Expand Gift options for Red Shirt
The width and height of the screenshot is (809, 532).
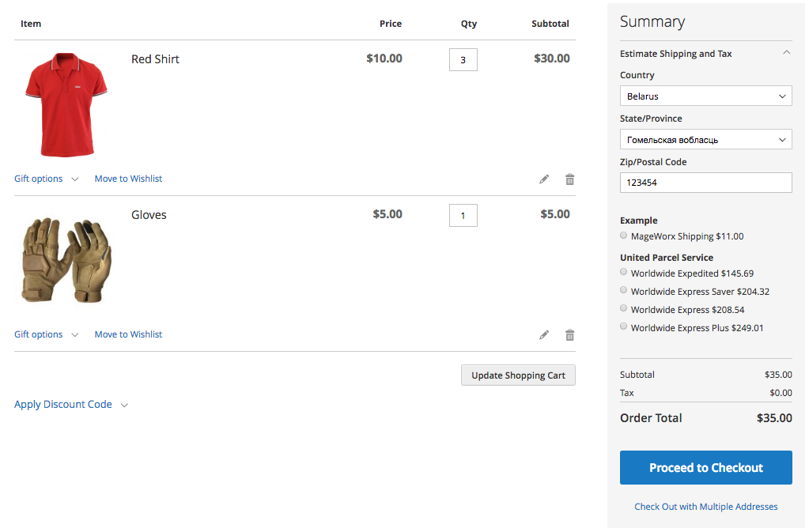point(46,179)
